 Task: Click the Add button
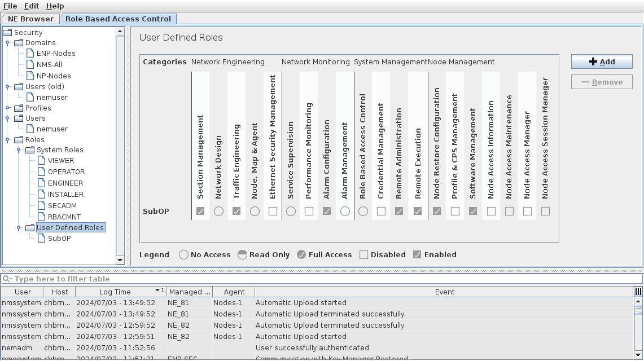(602, 61)
